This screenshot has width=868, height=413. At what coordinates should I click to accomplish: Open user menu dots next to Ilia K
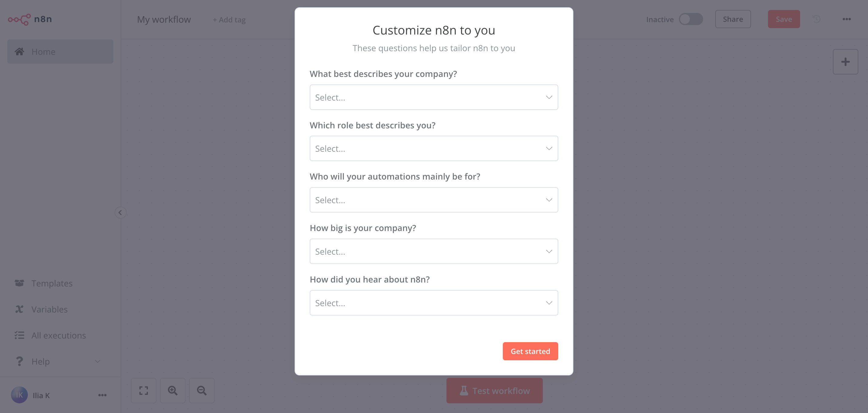pos(102,395)
